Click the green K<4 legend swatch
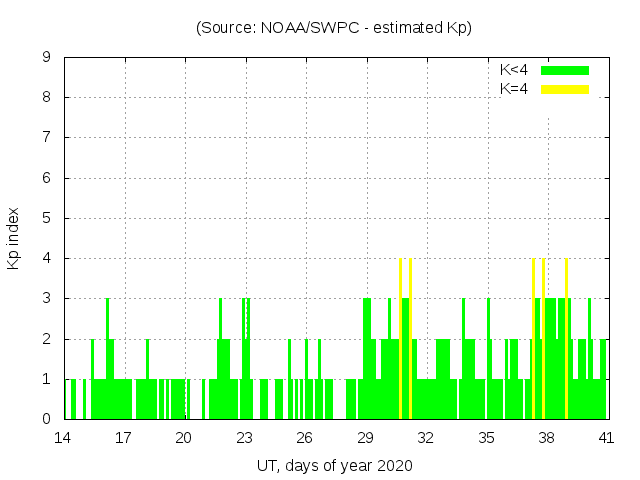Viewport: 640px width, 480px height. (565, 70)
